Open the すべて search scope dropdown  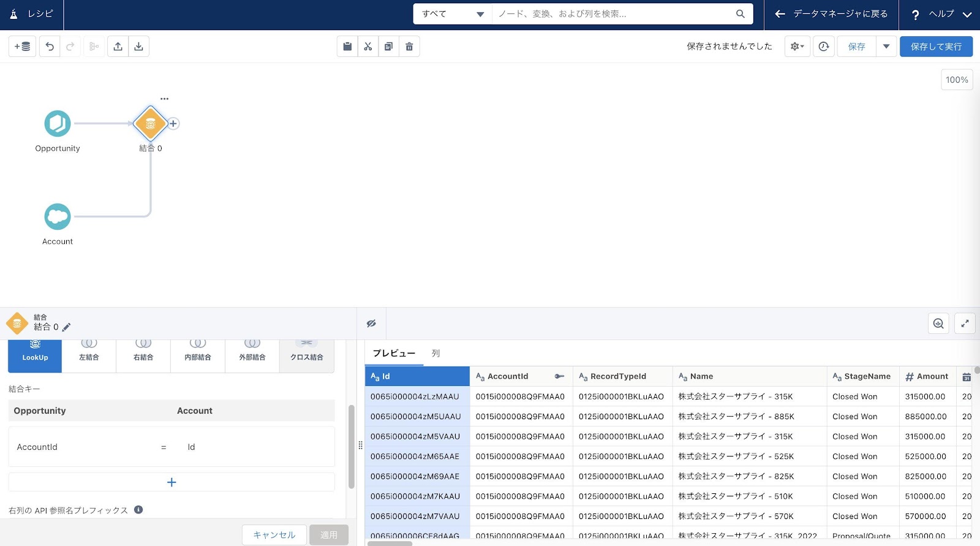point(453,14)
